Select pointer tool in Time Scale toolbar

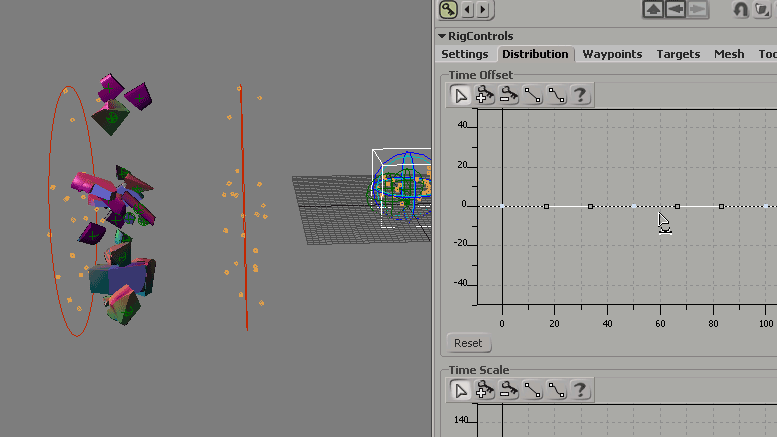point(460,390)
